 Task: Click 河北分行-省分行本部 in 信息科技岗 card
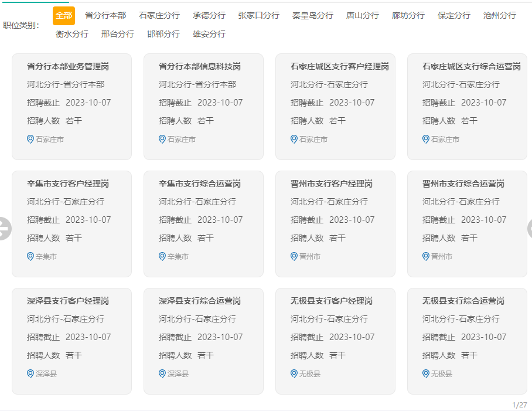point(197,84)
